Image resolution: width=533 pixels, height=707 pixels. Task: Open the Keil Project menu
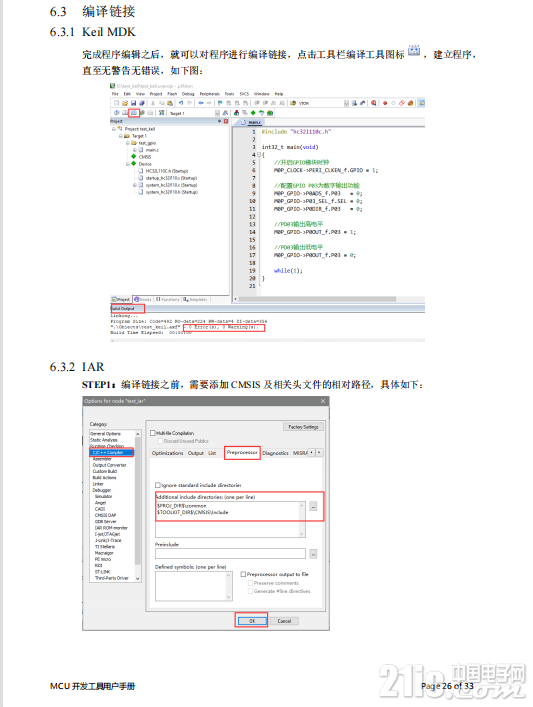coord(156,94)
